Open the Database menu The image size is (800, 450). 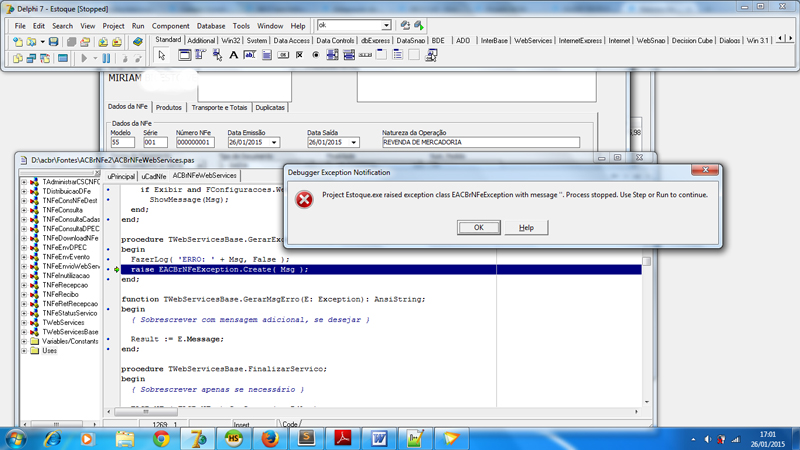[211, 26]
